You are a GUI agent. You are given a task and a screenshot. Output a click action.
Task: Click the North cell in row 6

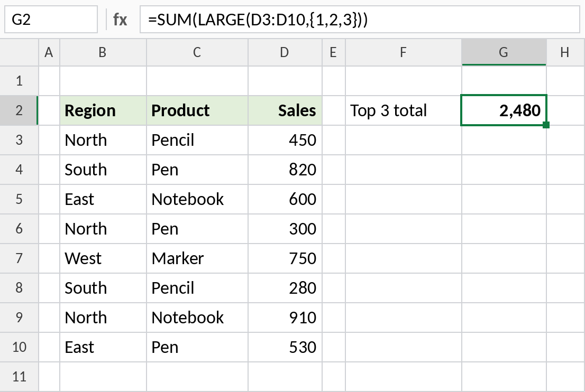[103, 229]
